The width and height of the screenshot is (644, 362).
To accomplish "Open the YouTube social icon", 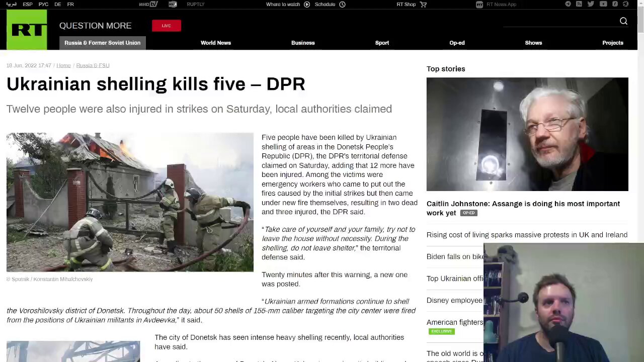I will 603,4.
